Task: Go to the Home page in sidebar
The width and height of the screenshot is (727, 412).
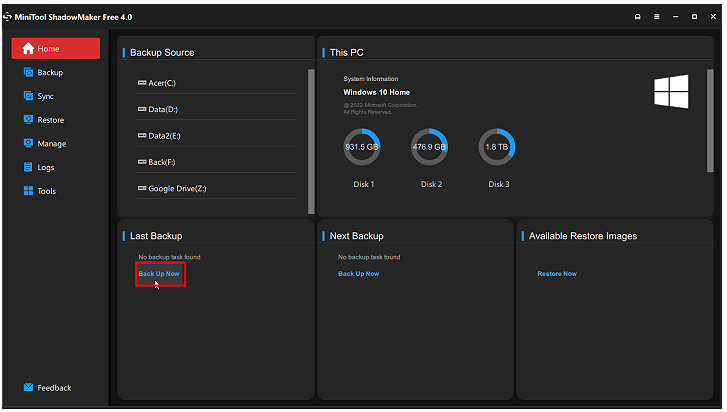Action: click(56, 49)
